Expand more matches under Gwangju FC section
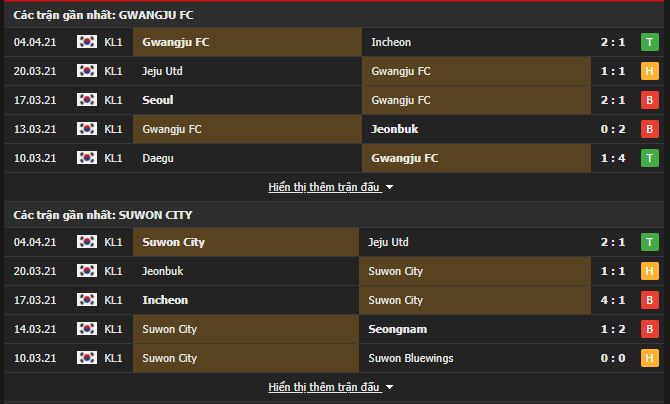Viewport: 670px width, 404px height. (324, 187)
